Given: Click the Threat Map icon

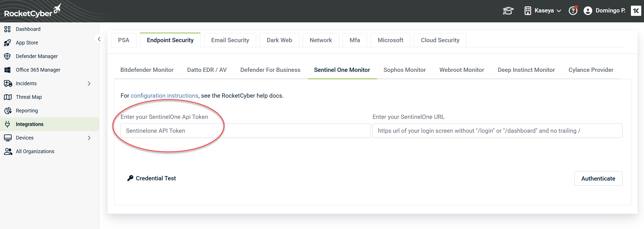Looking at the screenshot, I should coord(8,97).
